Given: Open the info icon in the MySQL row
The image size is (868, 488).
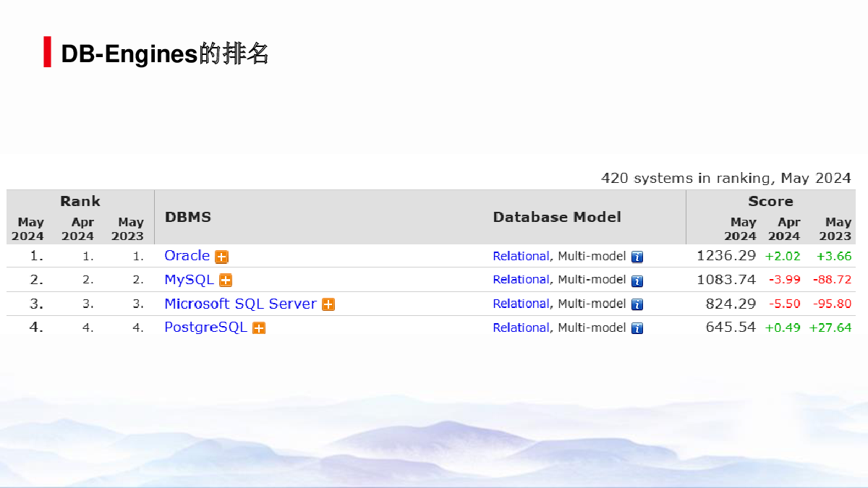Looking at the screenshot, I should 637,281.
